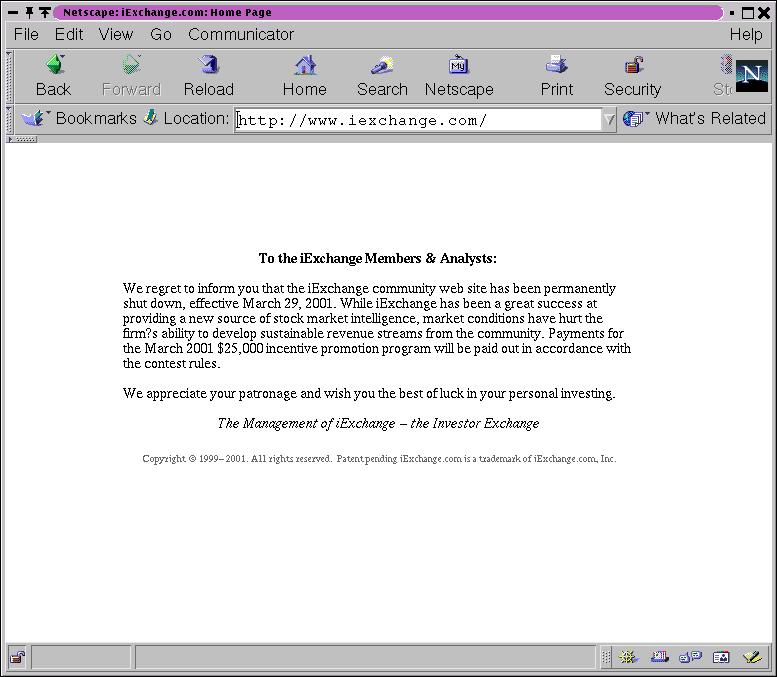The height and width of the screenshot is (677, 777).
Task: Collapse the location toolbar via its handle
Action: pyautogui.click(x=9, y=119)
